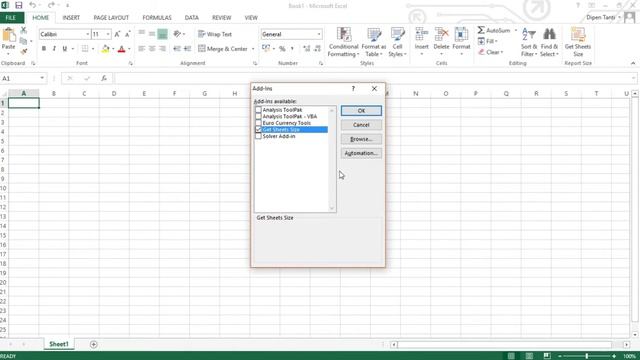Switch to the PAGE LAYOUT tab

point(111,18)
